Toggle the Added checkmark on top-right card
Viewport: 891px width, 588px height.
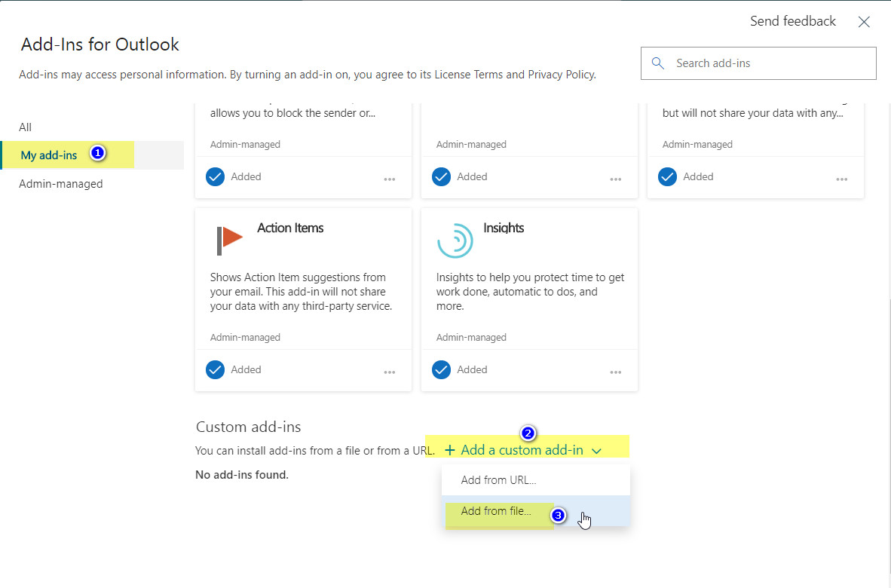(x=668, y=176)
